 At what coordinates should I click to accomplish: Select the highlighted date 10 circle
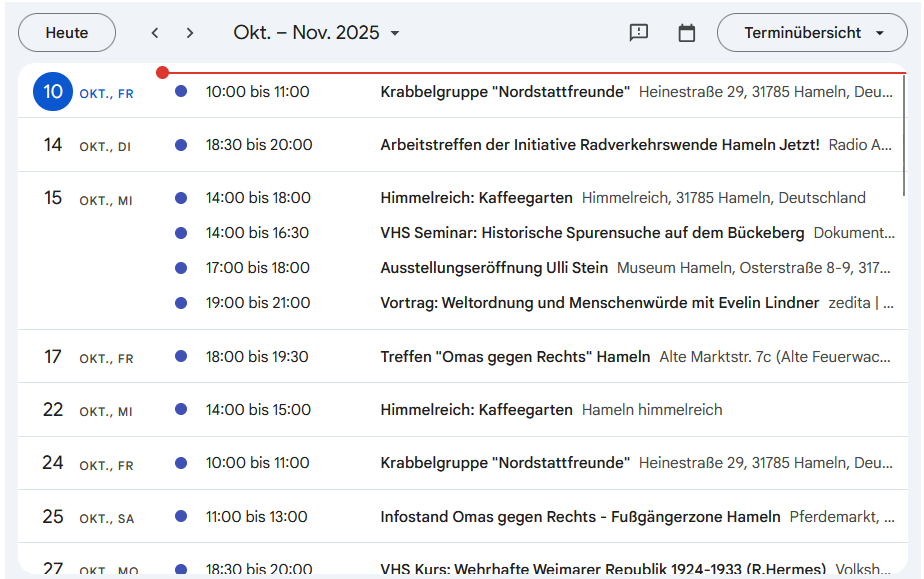[53, 92]
